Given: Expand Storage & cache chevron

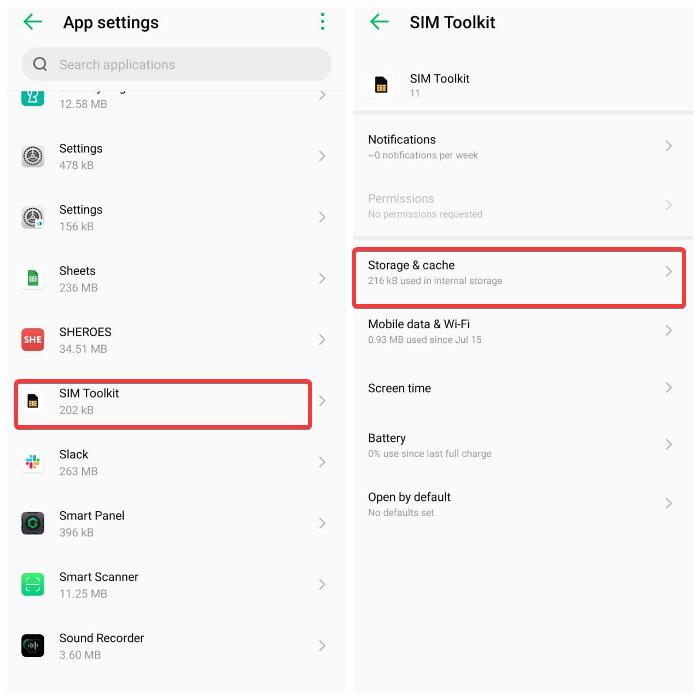Looking at the screenshot, I should coord(668,271).
